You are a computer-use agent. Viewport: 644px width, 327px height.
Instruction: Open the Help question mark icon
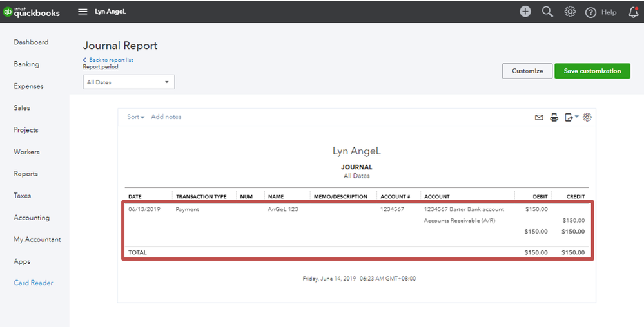point(590,13)
